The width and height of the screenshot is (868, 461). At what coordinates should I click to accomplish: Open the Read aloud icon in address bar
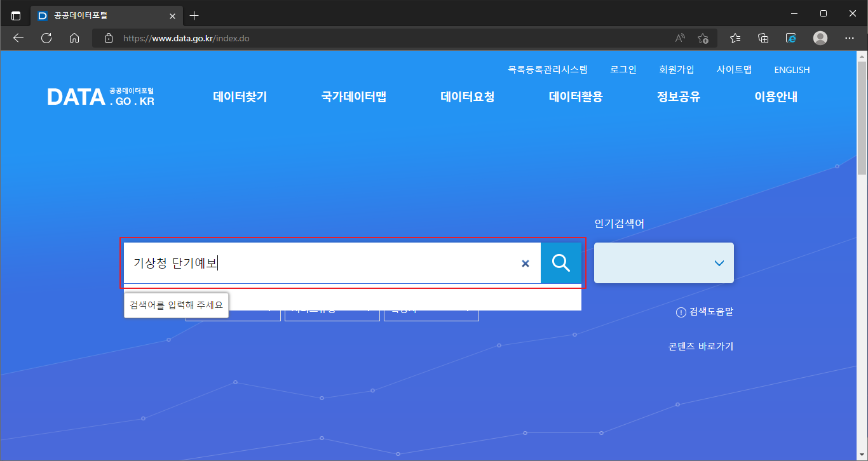pos(680,38)
